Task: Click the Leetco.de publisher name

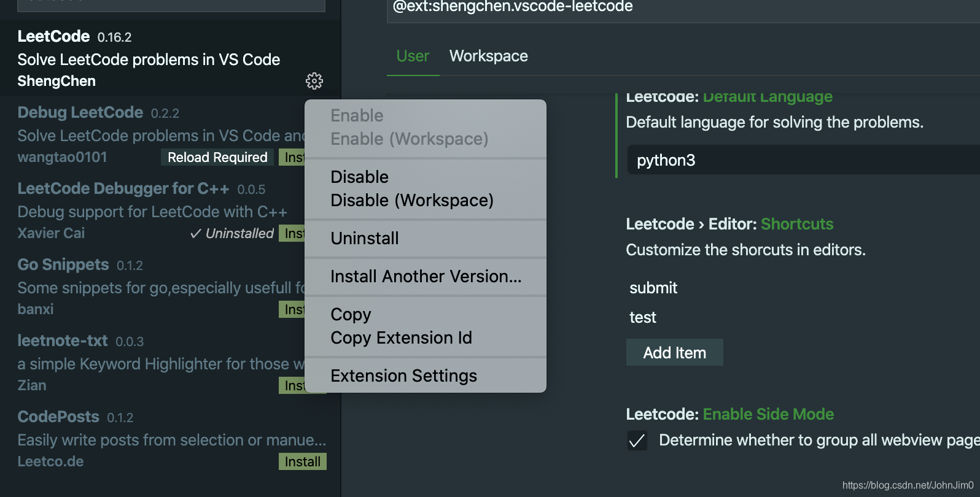Action: click(x=50, y=461)
